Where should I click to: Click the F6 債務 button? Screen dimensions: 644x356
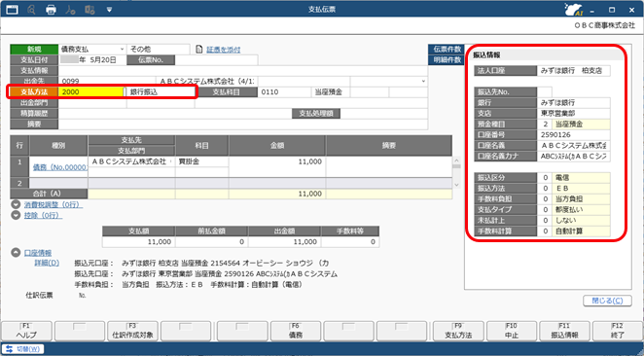click(296, 331)
